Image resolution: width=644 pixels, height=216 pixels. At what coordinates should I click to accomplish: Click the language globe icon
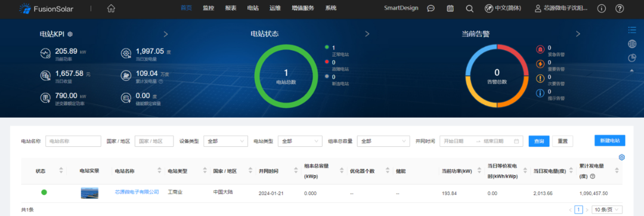click(x=488, y=8)
